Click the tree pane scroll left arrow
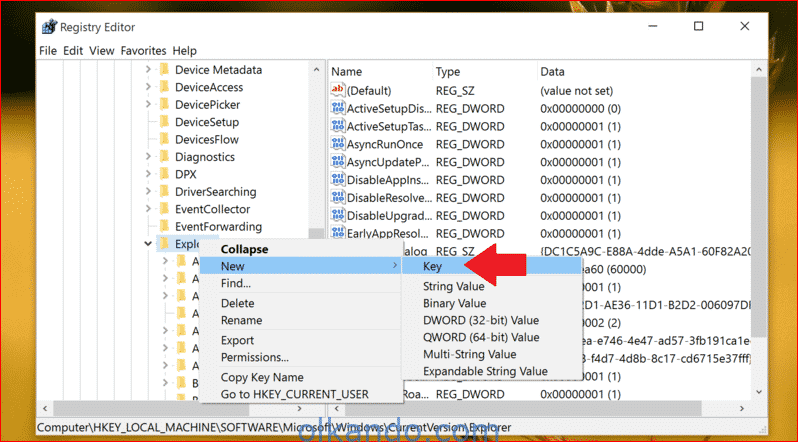 (45, 408)
